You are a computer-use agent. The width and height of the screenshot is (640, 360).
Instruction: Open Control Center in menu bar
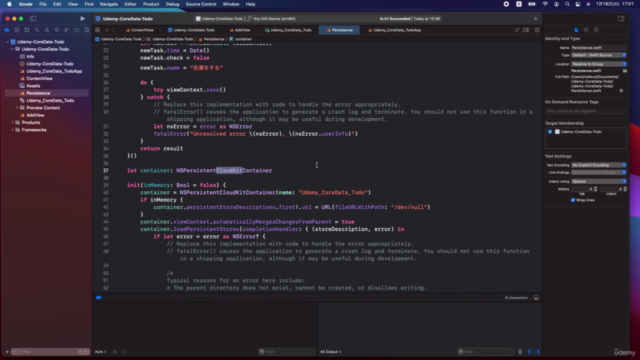pos(578,4)
